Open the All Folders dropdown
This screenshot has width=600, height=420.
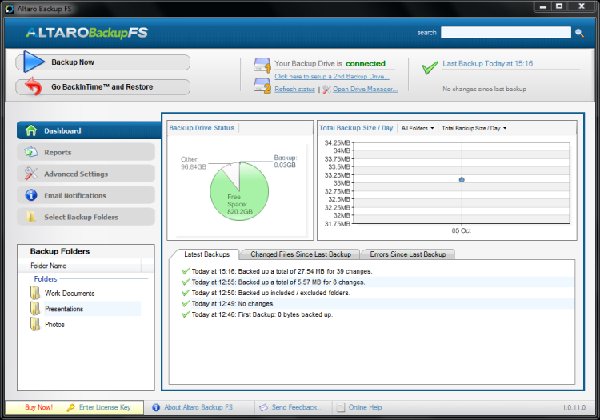[417, 128]
